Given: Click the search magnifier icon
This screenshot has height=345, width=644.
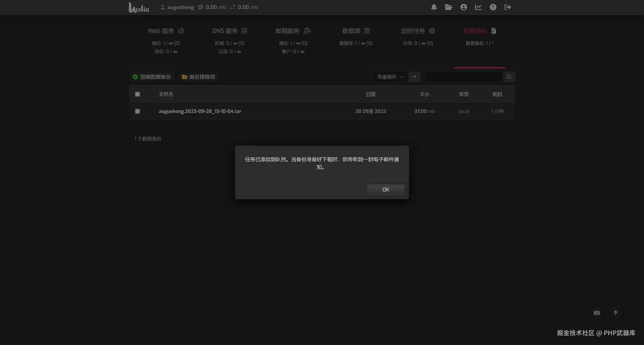Looking at the screenshot, I should click(509, 77).
